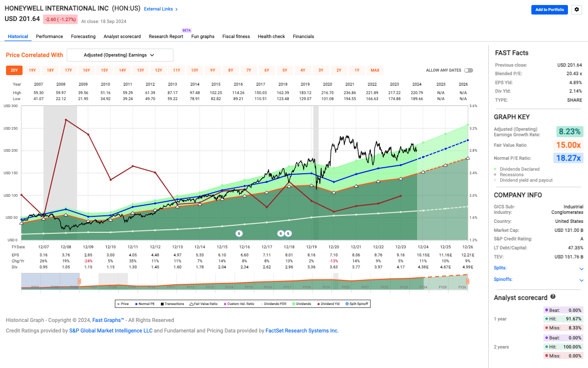Click the Fair Value Ratio legend icon
The image size is (588, 368).
coord(191,303)
